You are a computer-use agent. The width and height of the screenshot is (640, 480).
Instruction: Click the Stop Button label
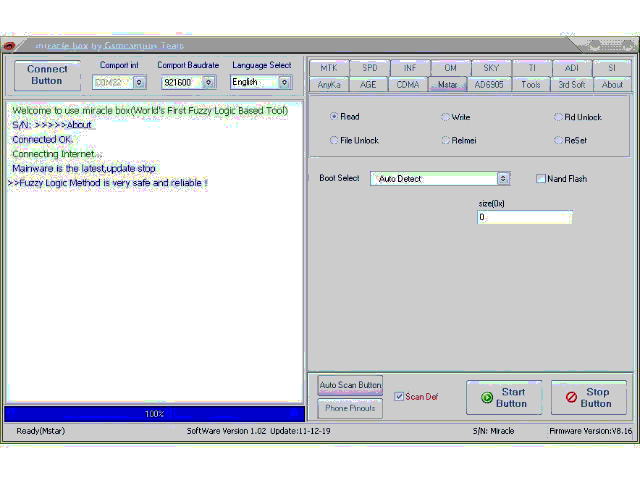click(x=596, y=398)
